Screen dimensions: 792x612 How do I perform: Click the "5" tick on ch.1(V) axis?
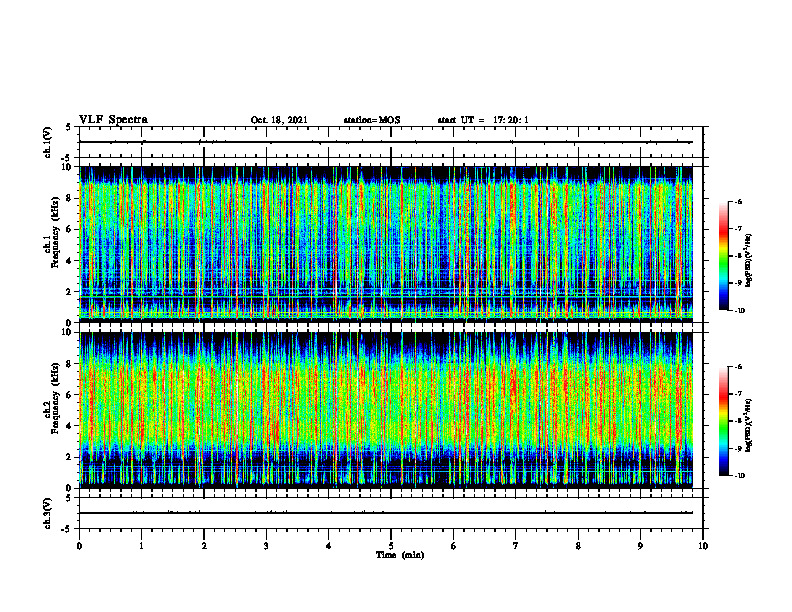[x=68, y=127]
